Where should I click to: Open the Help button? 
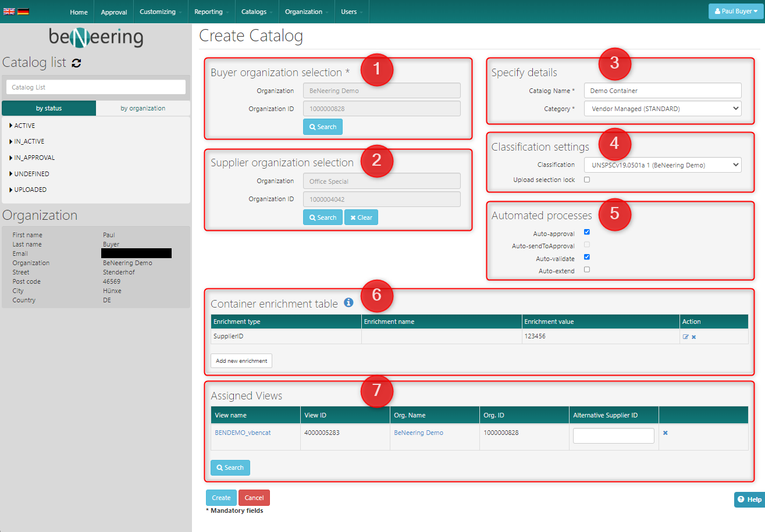click(x=749, y=499)
